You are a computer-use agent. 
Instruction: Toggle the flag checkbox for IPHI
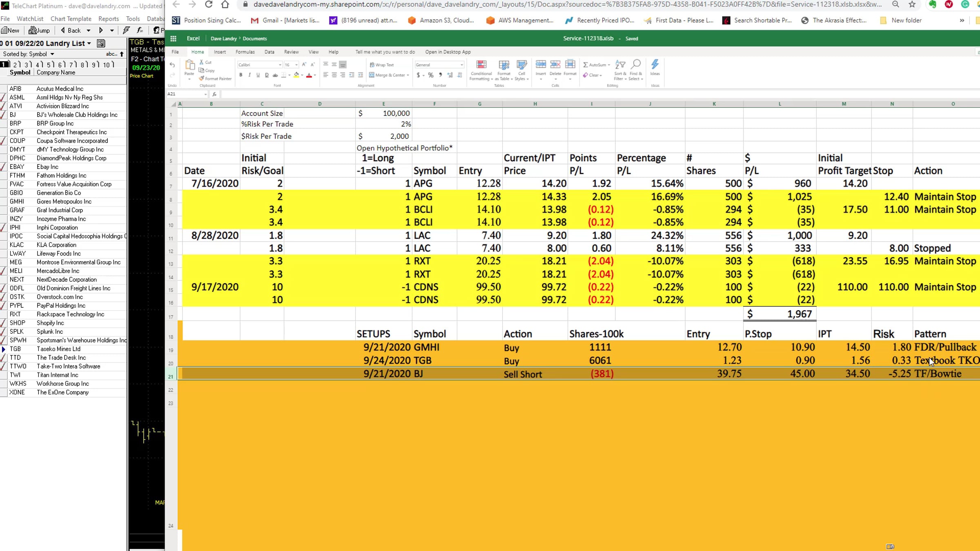point(3,228)
